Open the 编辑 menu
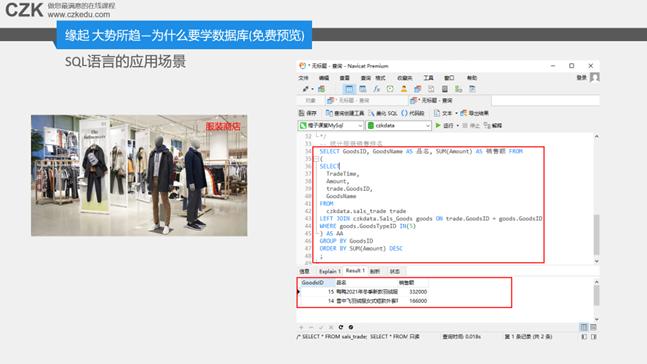The width and height of the screenshot is (647, 364). tap(324, 78)
